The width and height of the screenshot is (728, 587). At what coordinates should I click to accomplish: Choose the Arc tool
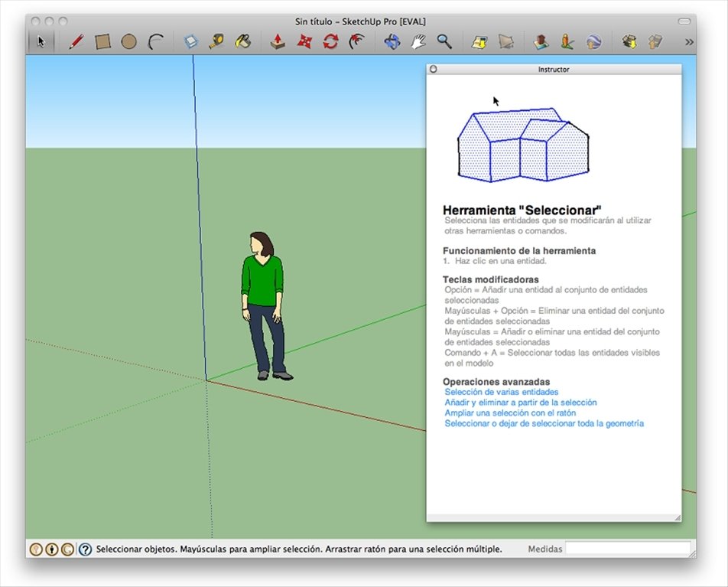(155, 41)
